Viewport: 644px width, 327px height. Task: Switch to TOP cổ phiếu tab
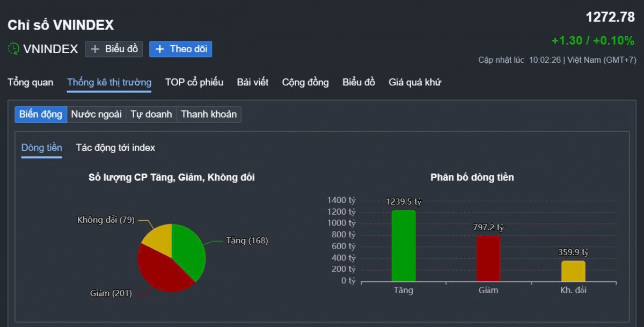pos(194,82)
